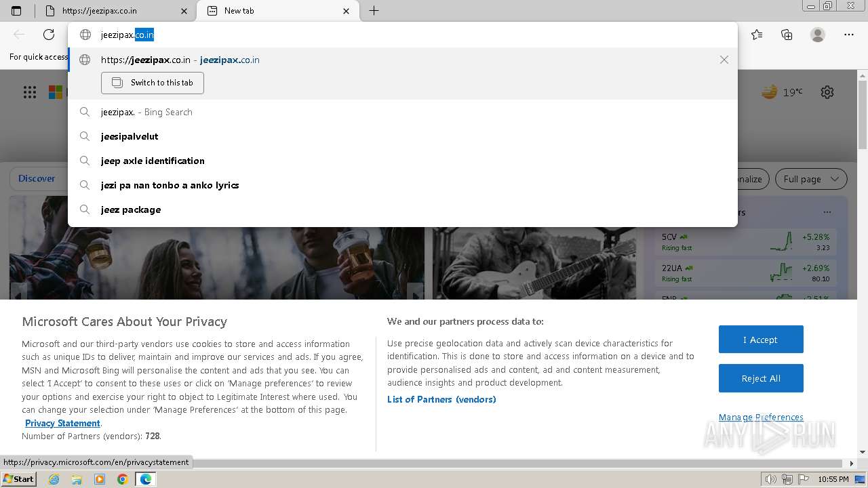This screenshot has width=868, height=488.
Task: Open Manage Preferences link
Action: [x=761, y=418]
